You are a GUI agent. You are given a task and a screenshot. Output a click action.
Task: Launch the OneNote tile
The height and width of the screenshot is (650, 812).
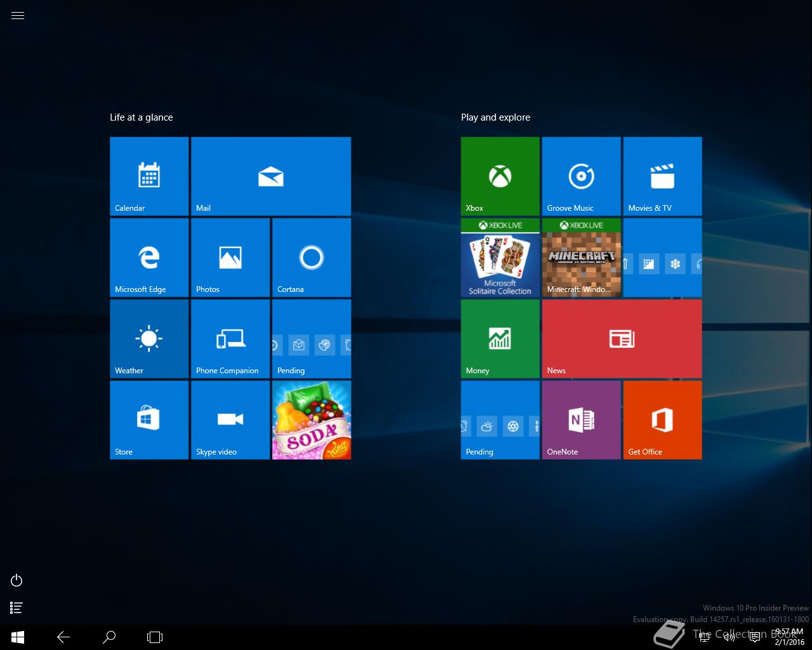tap(582, 420)
